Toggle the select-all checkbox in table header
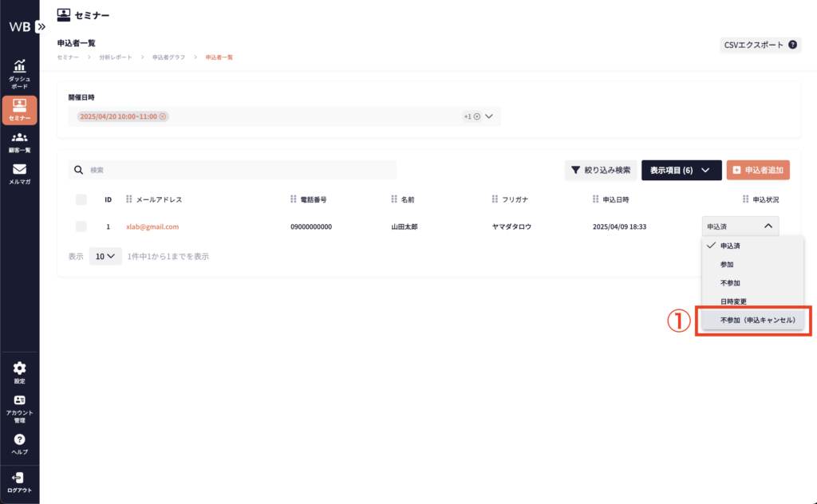817x504 pixels. [81, 199]
